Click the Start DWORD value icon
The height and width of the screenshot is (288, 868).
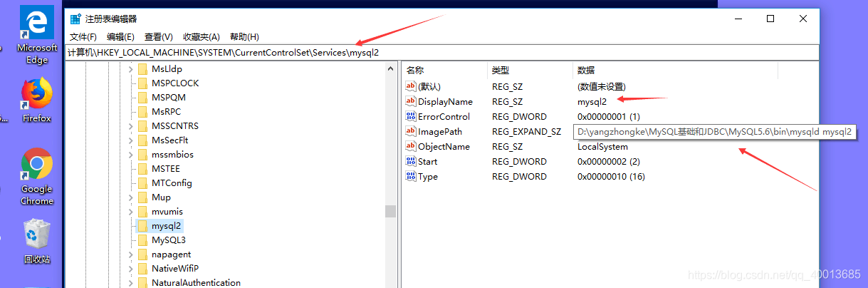(410, 161)
